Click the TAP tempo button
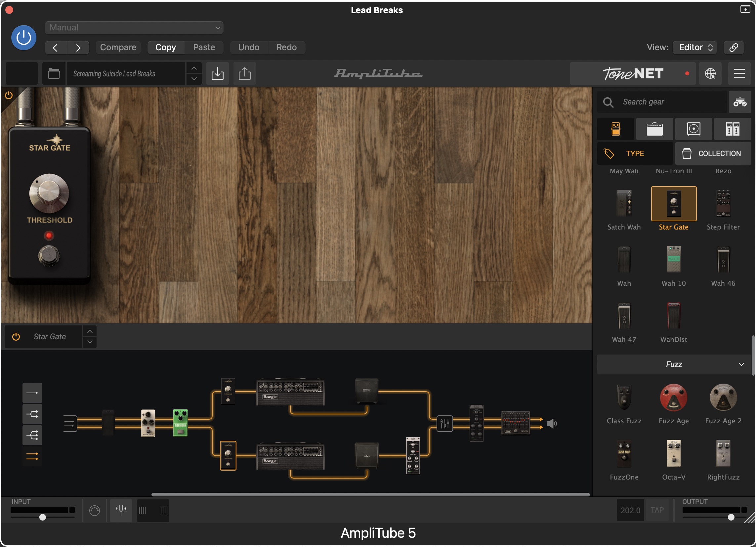 coord(657,510)
